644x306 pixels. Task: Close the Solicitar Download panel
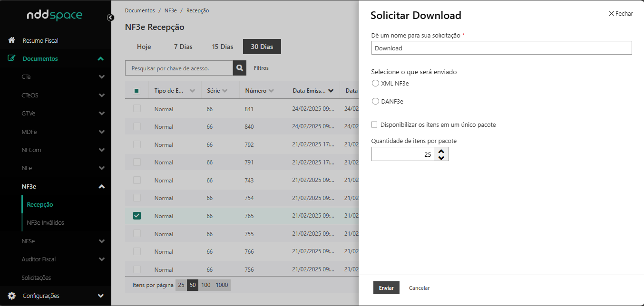coord(621,14)
